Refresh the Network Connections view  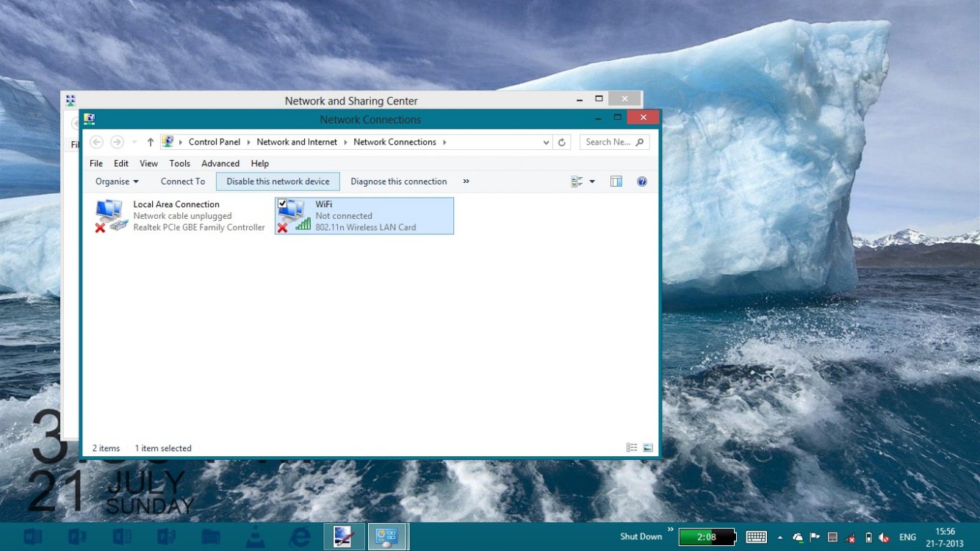(562, 143)
